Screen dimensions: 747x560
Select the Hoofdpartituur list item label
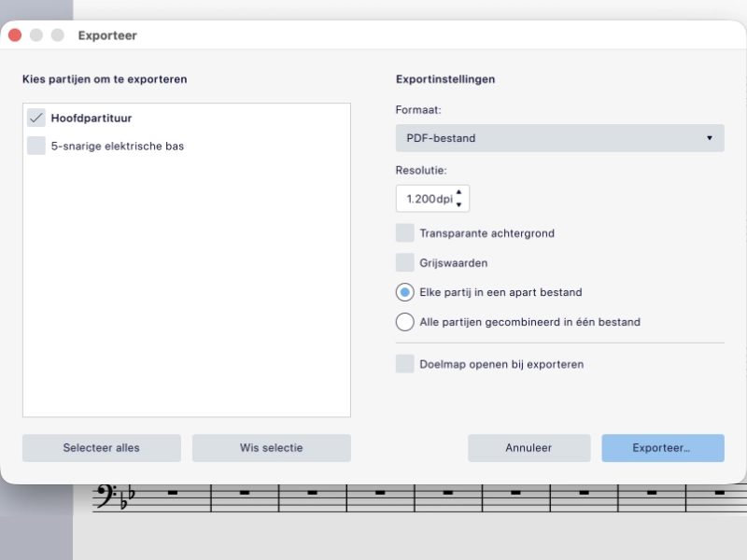92,119
